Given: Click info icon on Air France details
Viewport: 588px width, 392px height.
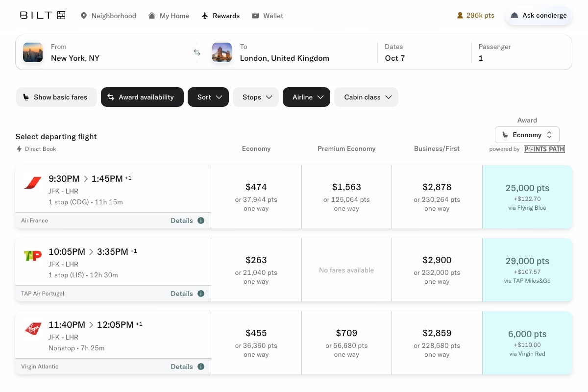Looking at the screenshot, I should pyautogui.click(x=201, y=220).
